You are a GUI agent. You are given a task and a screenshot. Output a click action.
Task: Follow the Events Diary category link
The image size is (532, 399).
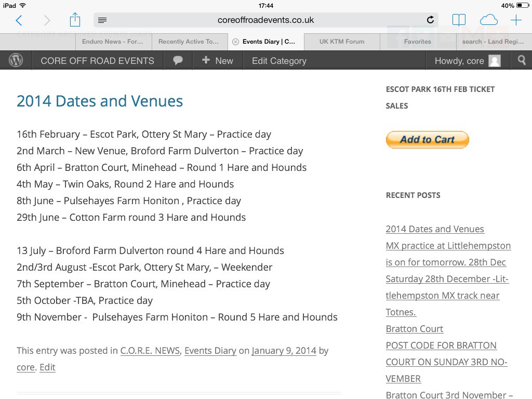210,351
